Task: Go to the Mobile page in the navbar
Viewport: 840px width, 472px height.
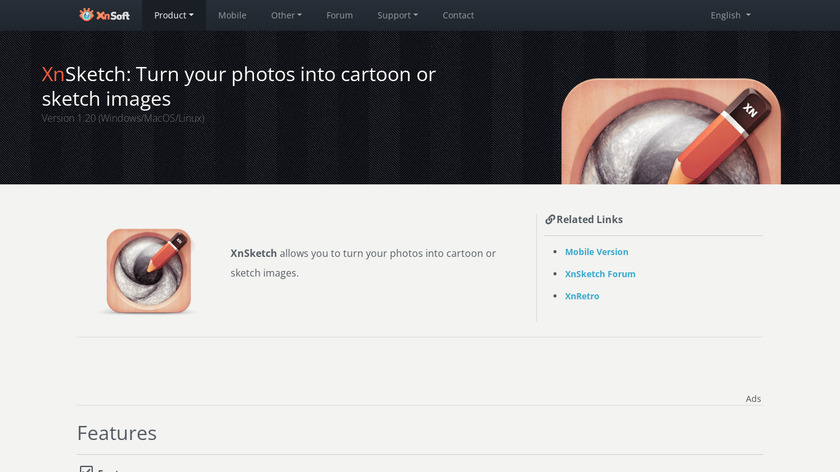Action: (232, 15)
